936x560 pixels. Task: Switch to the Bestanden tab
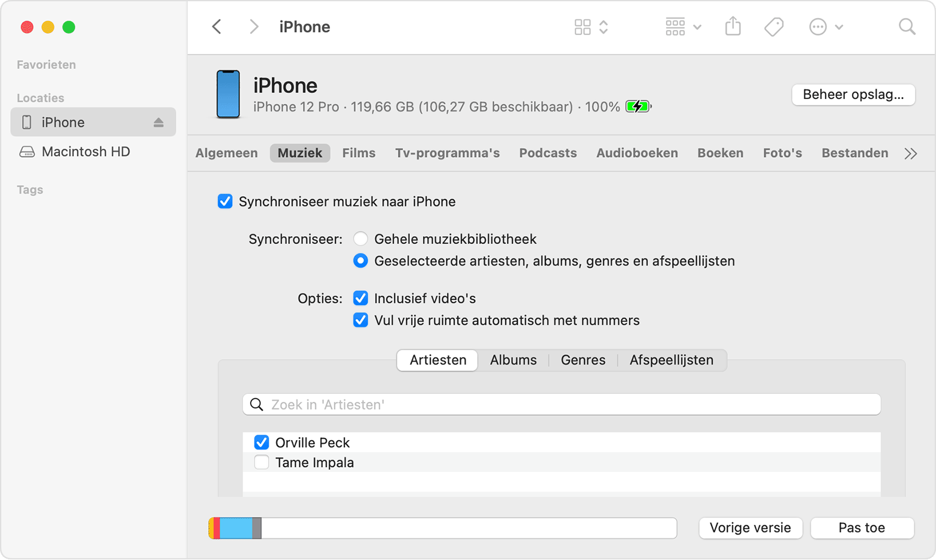pyautogui.click(x=855, y=153)
